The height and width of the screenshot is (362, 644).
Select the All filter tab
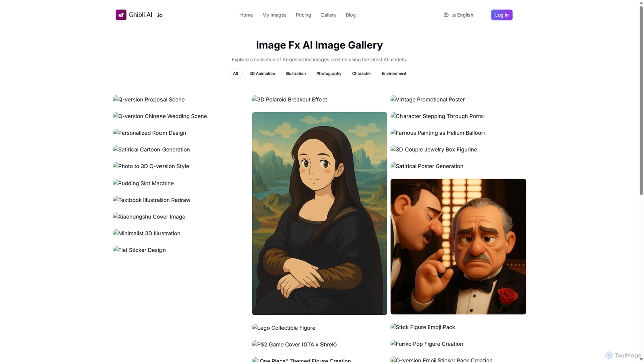[235, 74]
